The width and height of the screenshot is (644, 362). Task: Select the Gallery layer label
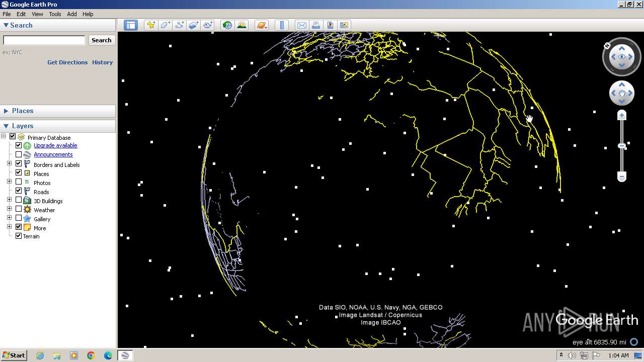42,219
